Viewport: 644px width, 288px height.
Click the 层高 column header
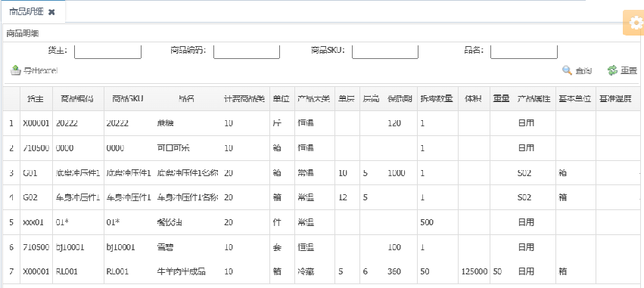pyautogui.click(x=372, y=99)
